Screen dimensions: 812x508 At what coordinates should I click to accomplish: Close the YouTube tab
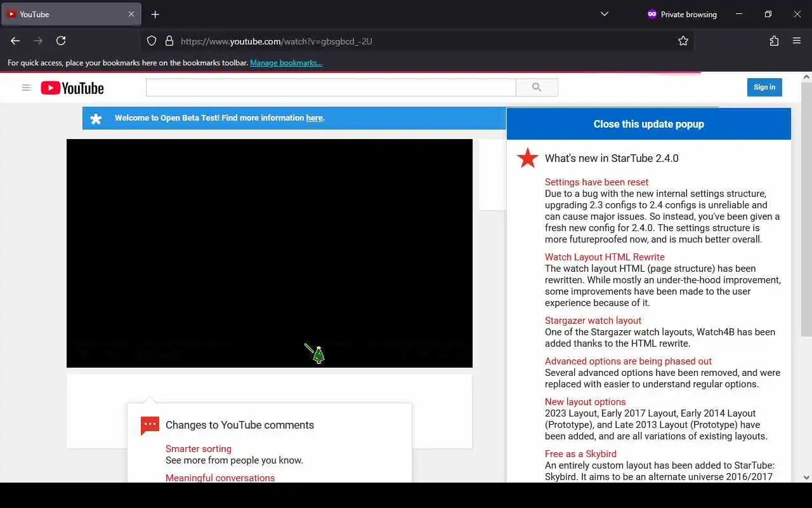131,14
